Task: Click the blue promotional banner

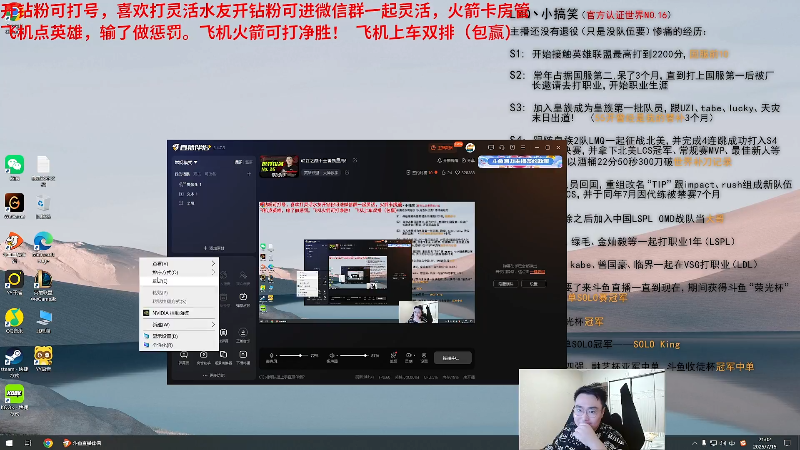Action: pos(519,161)
